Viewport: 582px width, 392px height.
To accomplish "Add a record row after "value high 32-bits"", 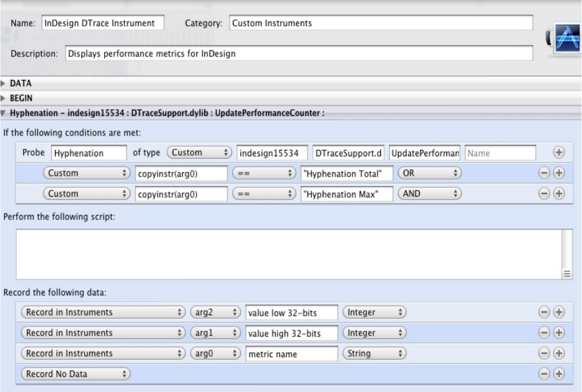I will coord(557,332).
